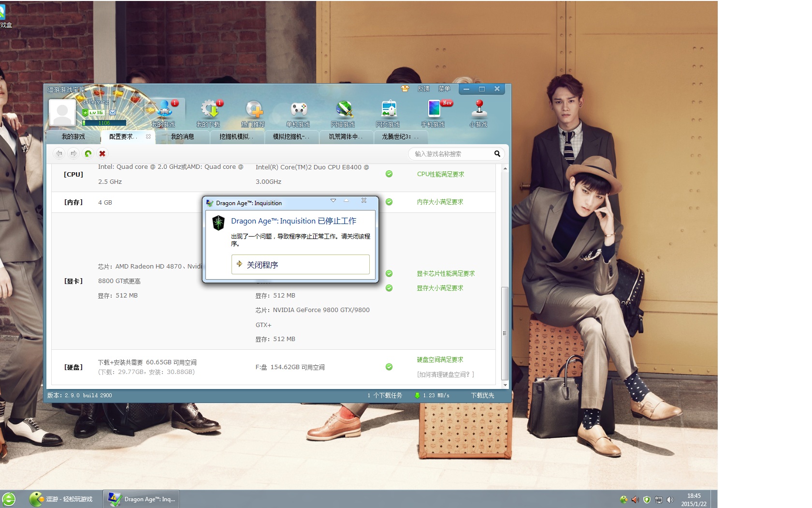Screen dimensions: 812x508
Task: Click the 1106 experience progress bar
Action: 104,123
